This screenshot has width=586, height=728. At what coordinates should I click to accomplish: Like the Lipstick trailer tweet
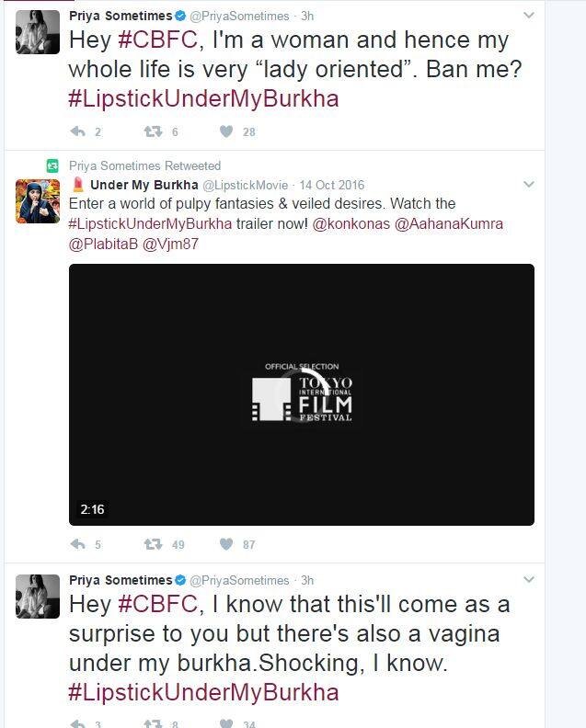pyautogui.click(x=226, y=544)
